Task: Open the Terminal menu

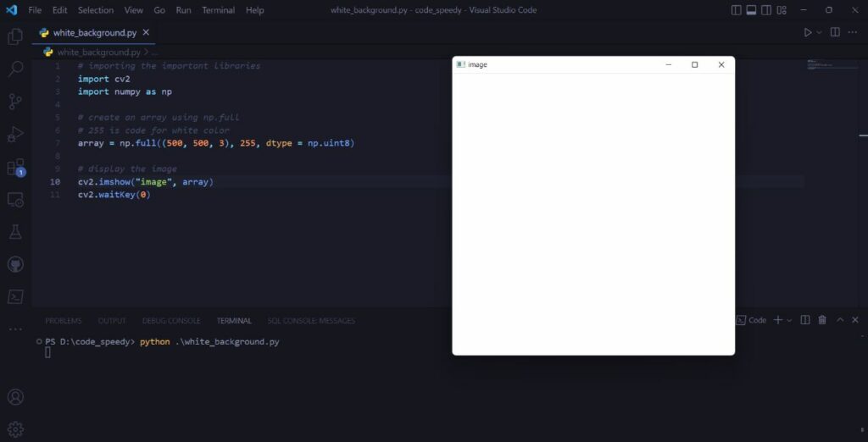Action: point(218,10)
